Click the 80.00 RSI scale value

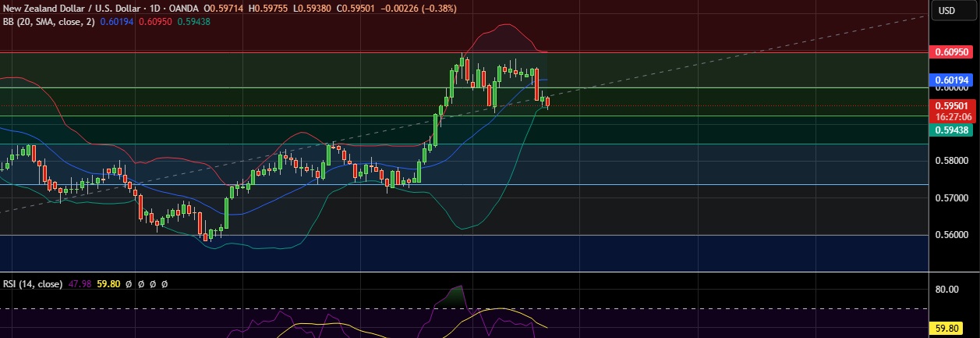coord(947,290)
